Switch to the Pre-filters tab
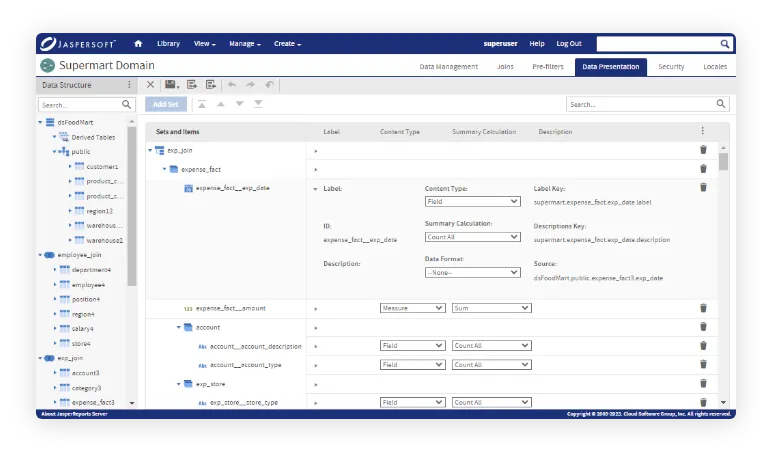772x458 pixels. pos(547,66)
